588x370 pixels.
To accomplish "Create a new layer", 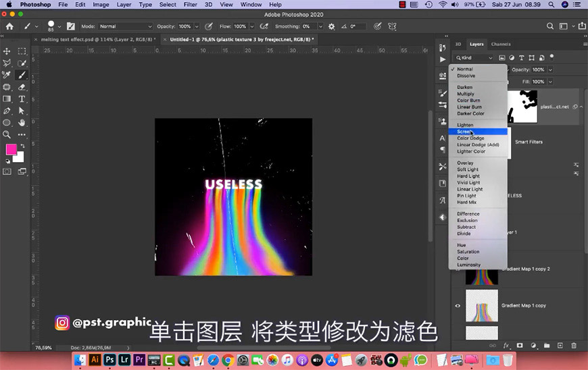I will [560, 345].
